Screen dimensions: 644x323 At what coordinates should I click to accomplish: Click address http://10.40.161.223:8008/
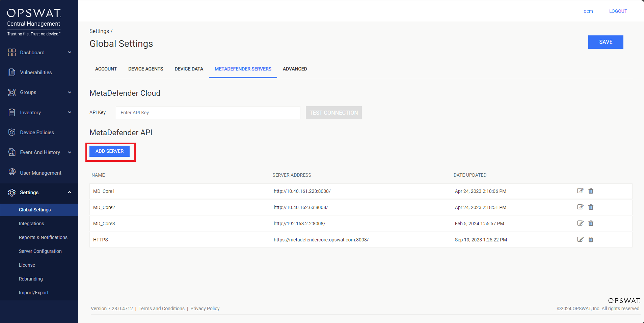tap(302, 191)
